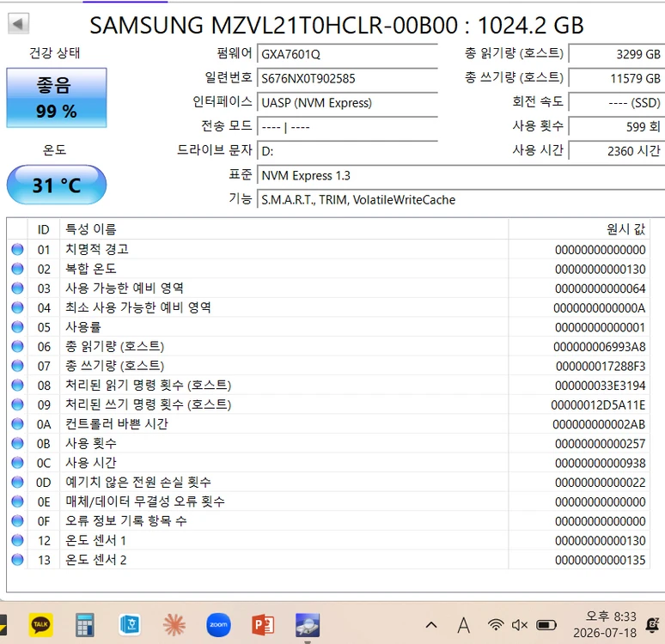This screenshot has width=665, height=644.
Task: Click the 원시 값 column header
Action: tap(579, 229)
